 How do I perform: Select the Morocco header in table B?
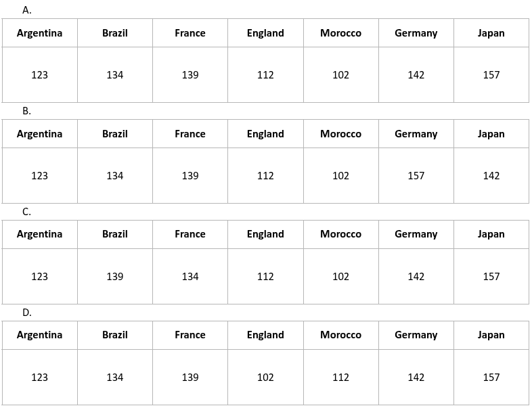pyautogui.click(x=340, y=134)
